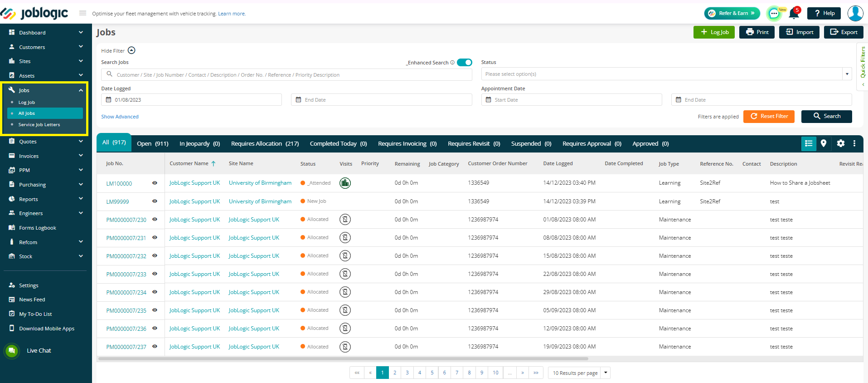Viewport: 868px width, 383px height.
Task: Switch to Requires Invoicing tab
Action: point(407,143)
